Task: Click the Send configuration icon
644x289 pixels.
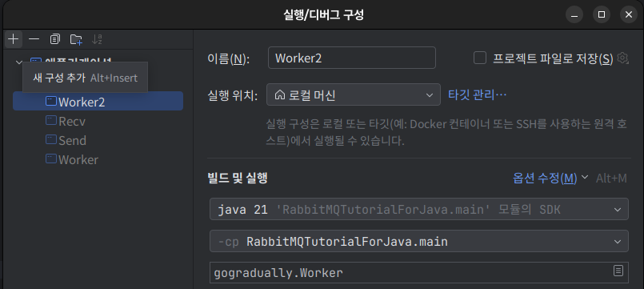Action: point(51,140)
